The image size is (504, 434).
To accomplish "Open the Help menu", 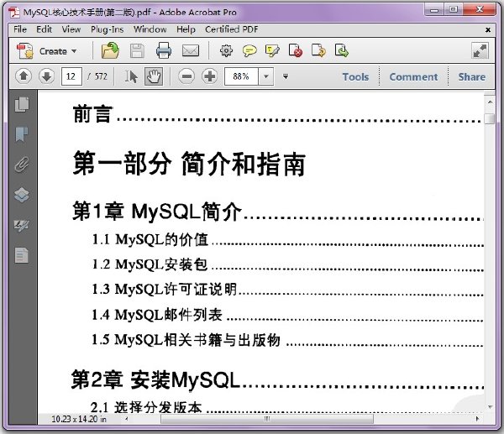I will click(186, 29).
